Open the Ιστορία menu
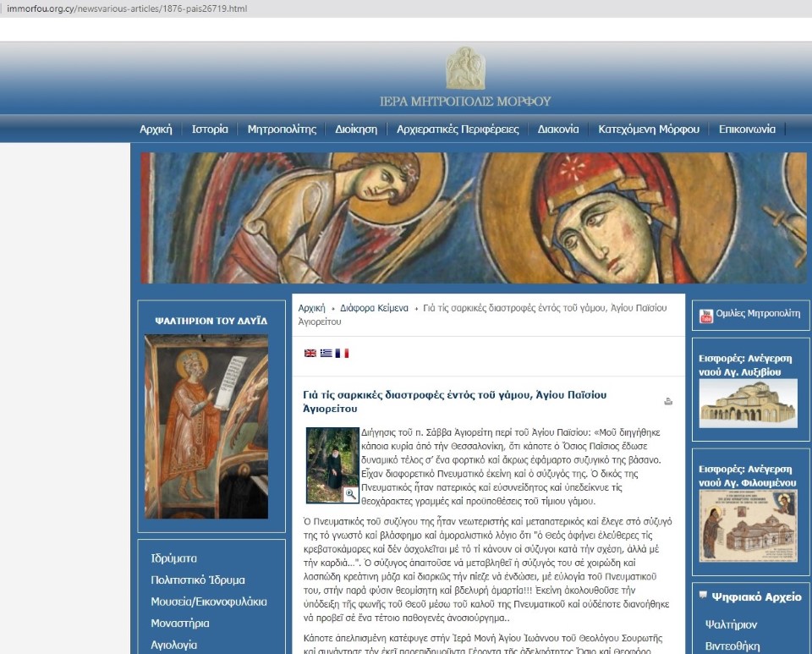Viewport: 812px width, 654px height. tap(210, 129)
